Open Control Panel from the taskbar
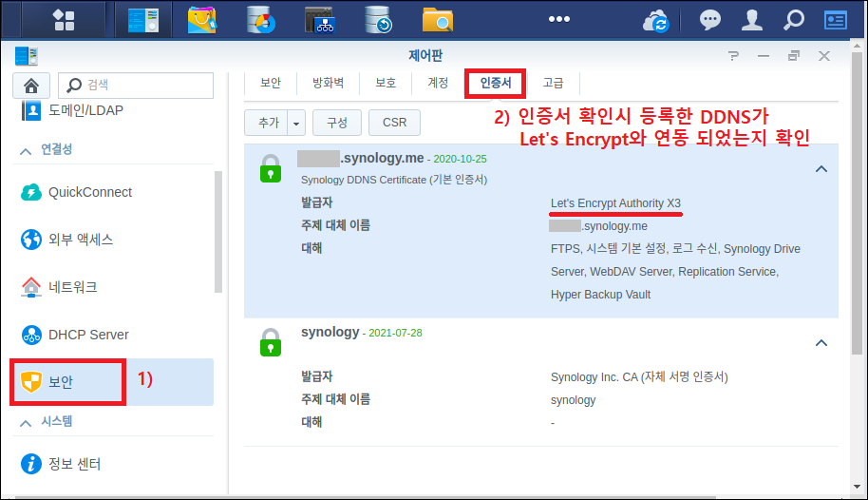868x500 pixels. (142, 20)
